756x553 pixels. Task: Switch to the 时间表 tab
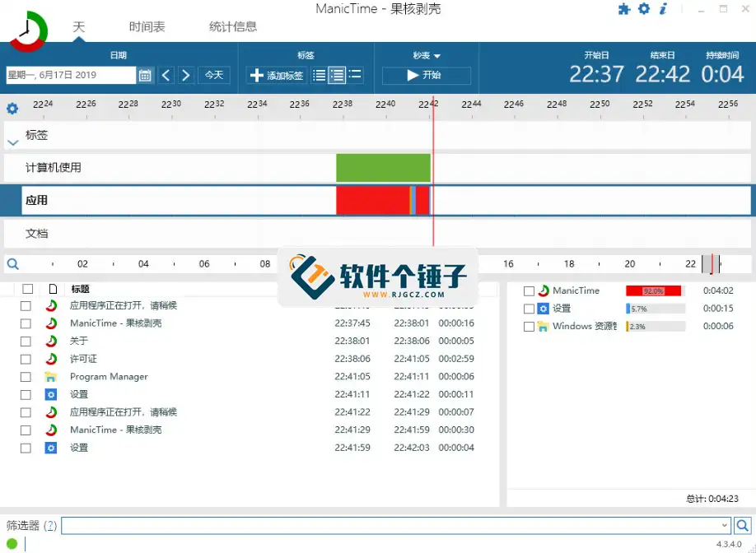tap(147, 26)
